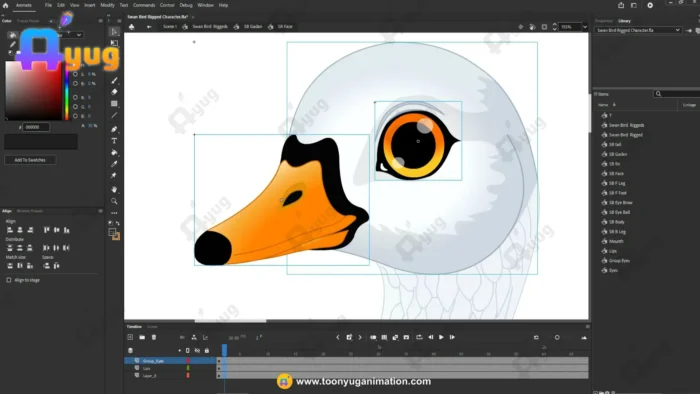700x394 pixels.
Task: Open the stage zoom percentage dropdown
Action: pos(585,27)
